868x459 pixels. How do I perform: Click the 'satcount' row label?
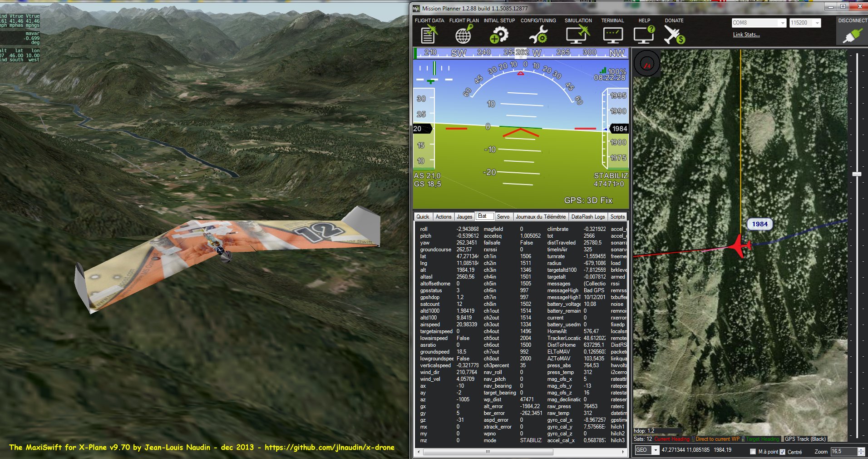tap(429, 304)
